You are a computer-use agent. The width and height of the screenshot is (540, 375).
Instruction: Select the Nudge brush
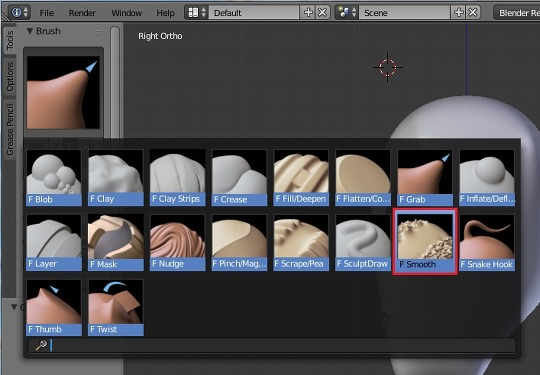[x=177, y=242]
